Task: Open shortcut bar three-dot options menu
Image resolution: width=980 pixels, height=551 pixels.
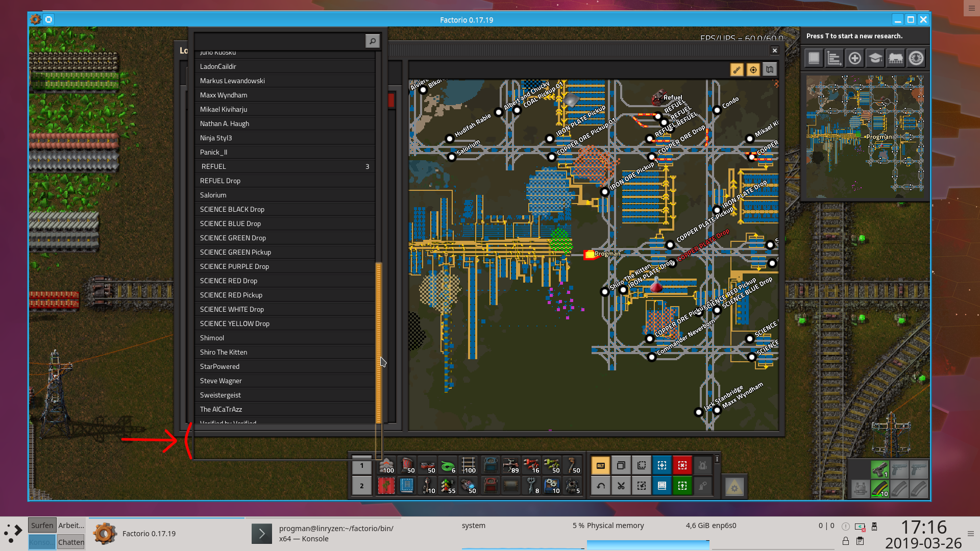Action: 717,459
